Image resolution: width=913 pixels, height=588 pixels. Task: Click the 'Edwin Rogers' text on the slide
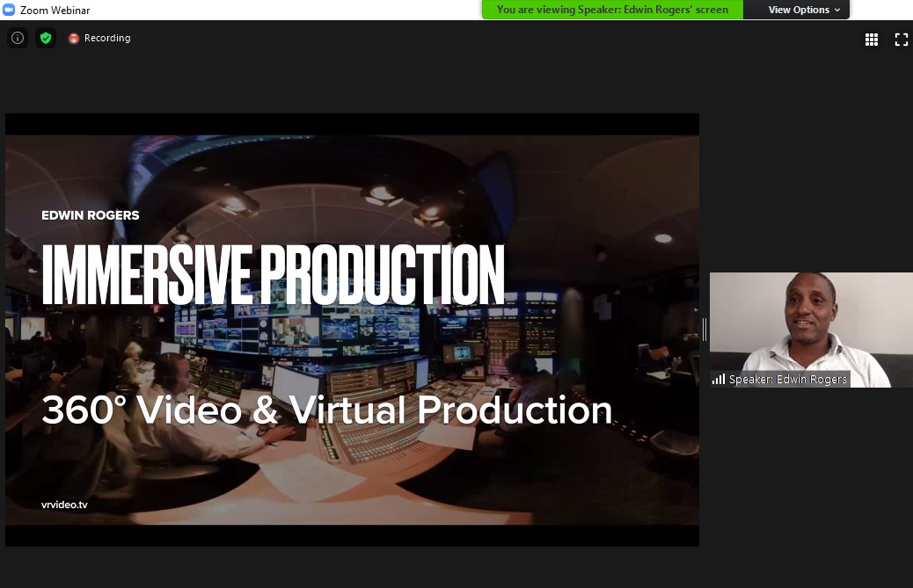[x=90, y=214]
